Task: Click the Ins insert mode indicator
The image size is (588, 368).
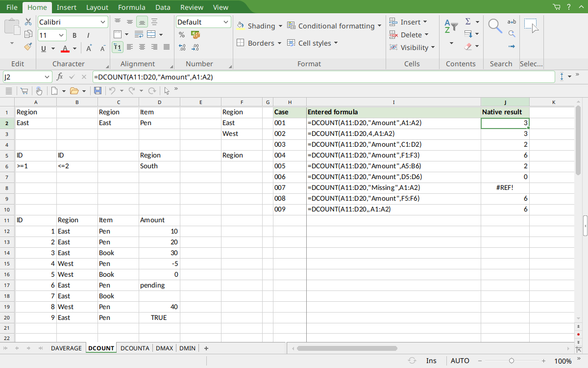Action: click(x=431, y=361)
